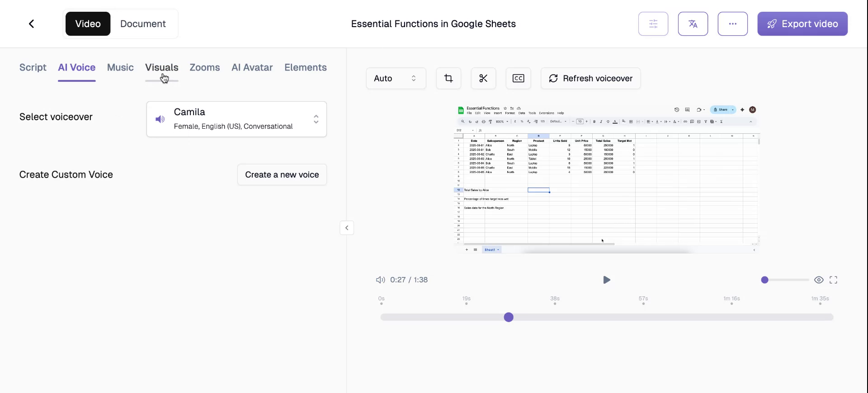Switch to Video mode
This screenshot has height=393, width=868.
click(x=88, y=24)
